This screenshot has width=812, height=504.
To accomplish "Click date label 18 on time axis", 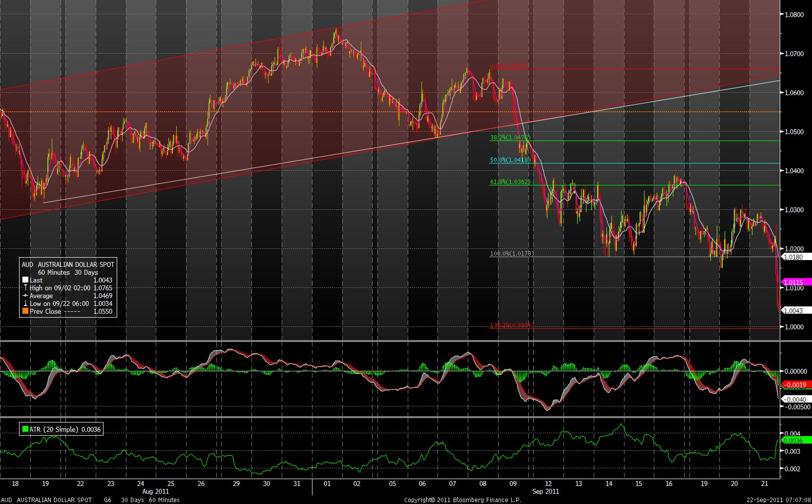I will tap(15, 484).
